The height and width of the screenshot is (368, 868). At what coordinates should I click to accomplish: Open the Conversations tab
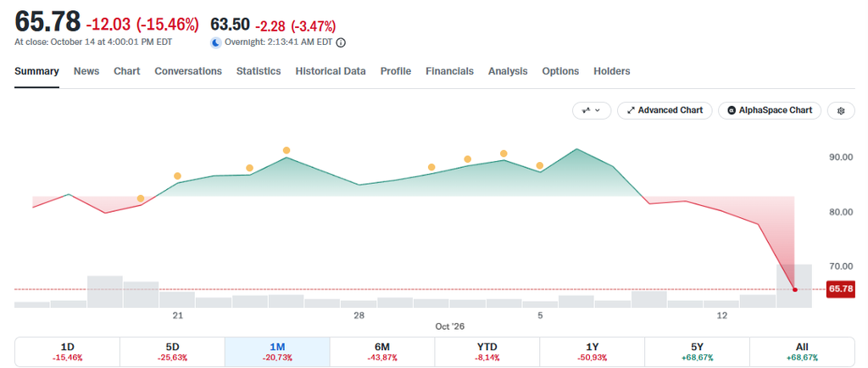point(188,71)
